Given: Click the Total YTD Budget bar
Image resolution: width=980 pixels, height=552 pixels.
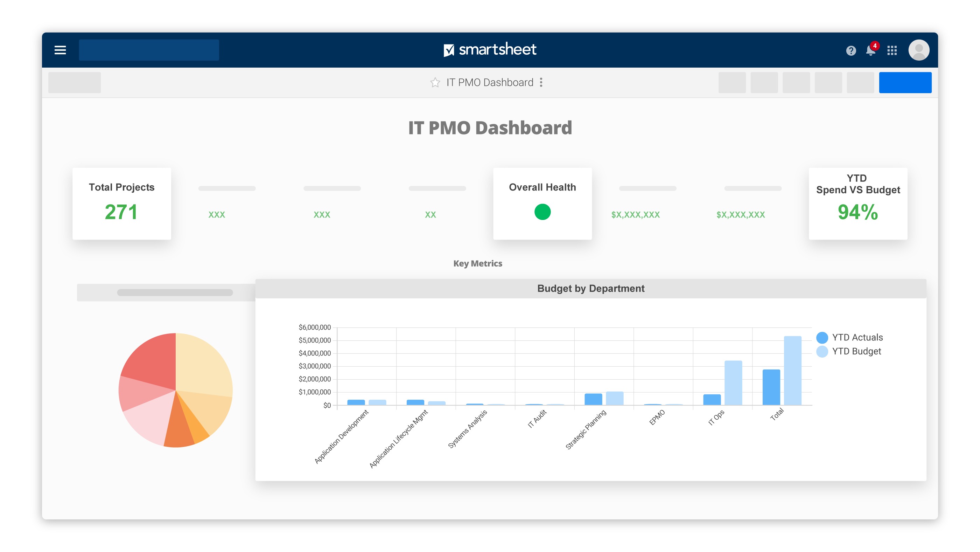Looking at the screenshot, I should tap(792, 371).
